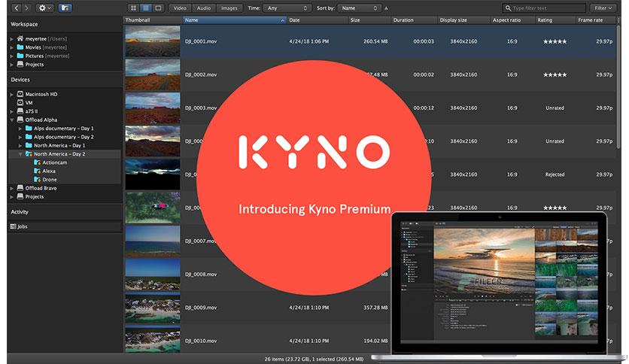The height and width of the screenshot is (364, 629).
Task: Select the DJI_0002.mov file name
Action: click(201, 74)
